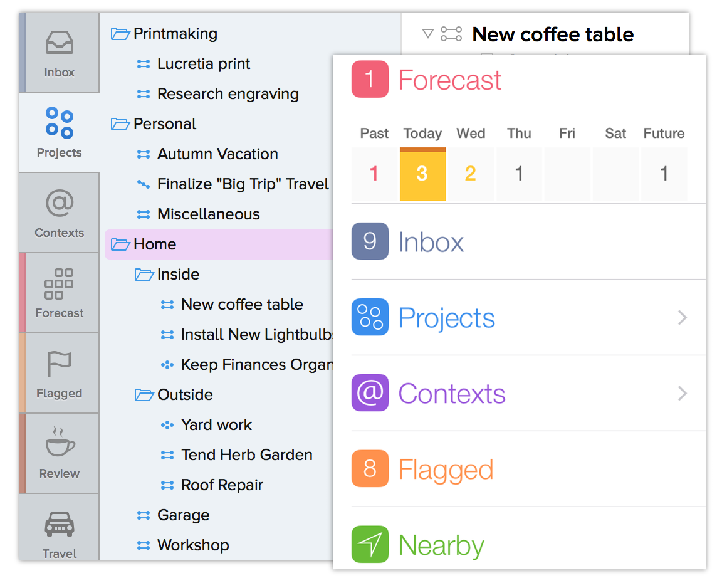Expand the Contexts row chevron

click(682, 393)
